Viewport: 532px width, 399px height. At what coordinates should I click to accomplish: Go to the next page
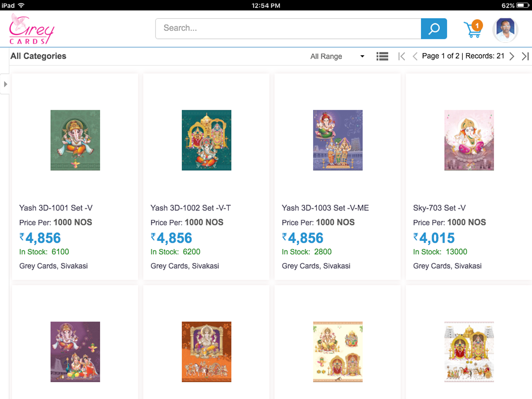click(512, 56)
